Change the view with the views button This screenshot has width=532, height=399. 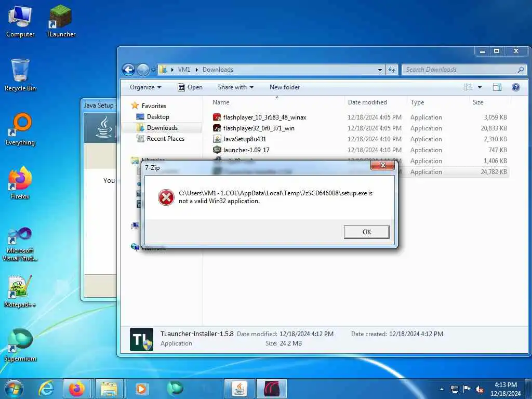(469, 87)
